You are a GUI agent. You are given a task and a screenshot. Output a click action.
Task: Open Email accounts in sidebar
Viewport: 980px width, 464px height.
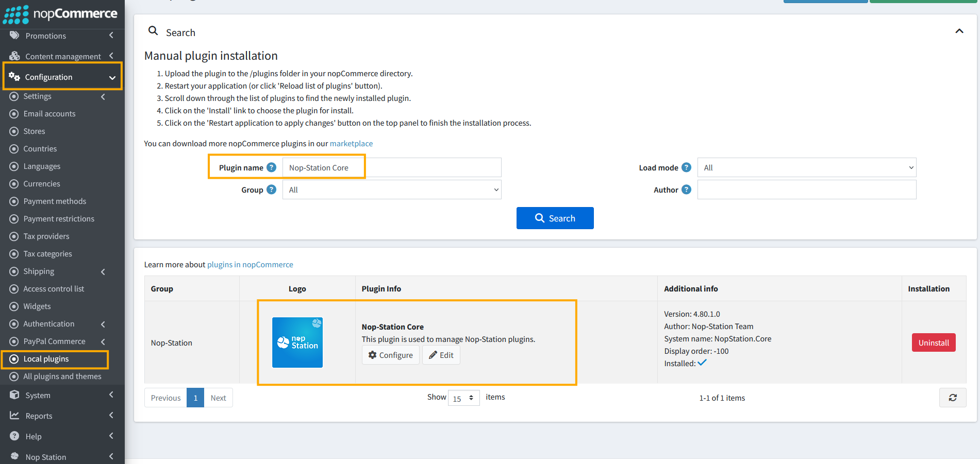[x=49, y=114]
